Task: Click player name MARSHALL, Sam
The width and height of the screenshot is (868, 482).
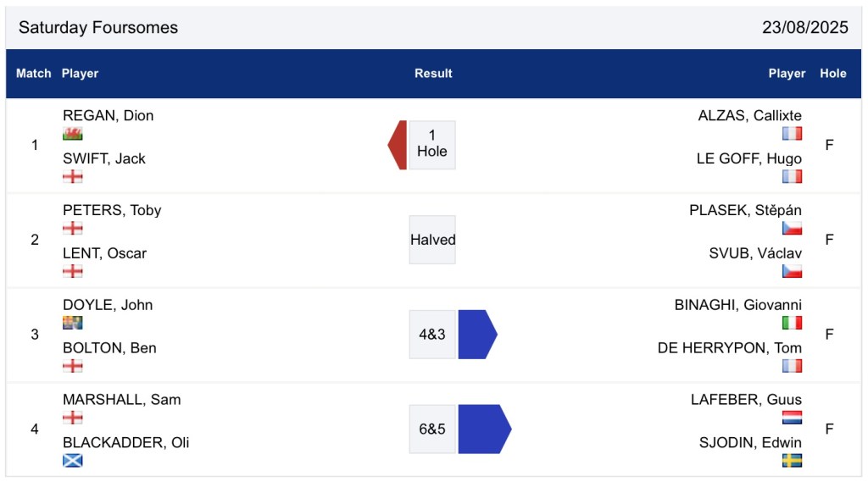Action: click(121, 400)
